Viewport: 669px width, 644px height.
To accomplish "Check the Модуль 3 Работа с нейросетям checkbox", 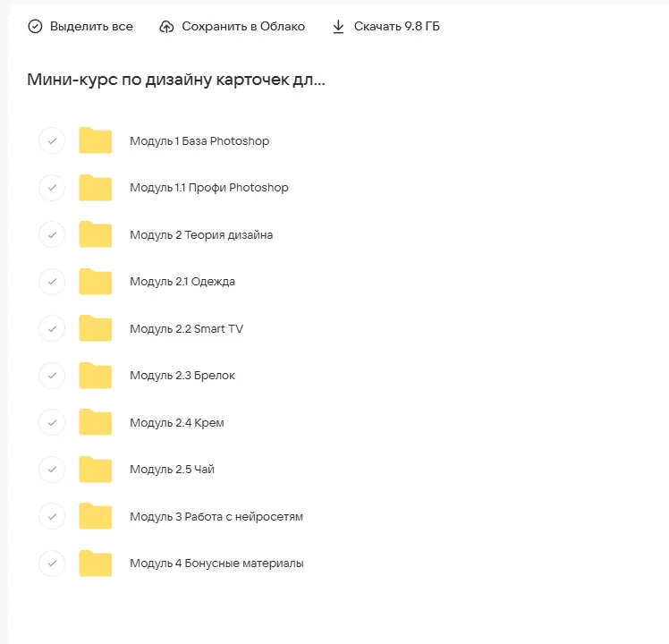I will tap(52, 517).
